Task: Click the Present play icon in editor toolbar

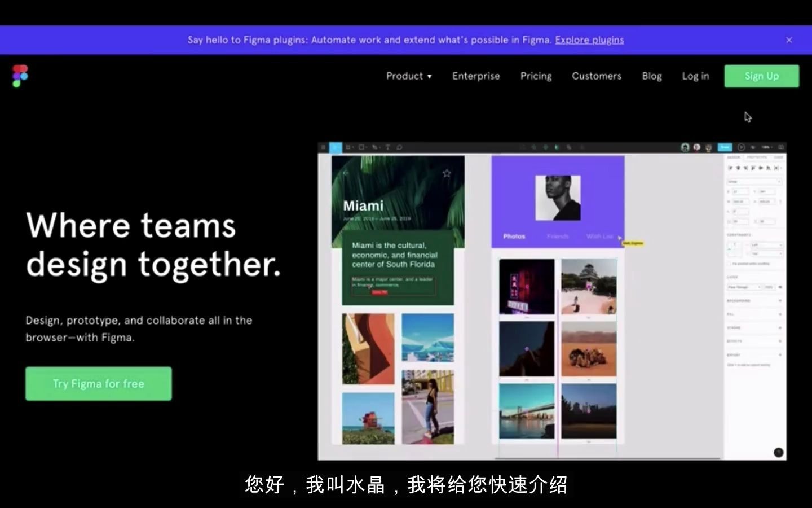Action: click(x=741, y=147)
